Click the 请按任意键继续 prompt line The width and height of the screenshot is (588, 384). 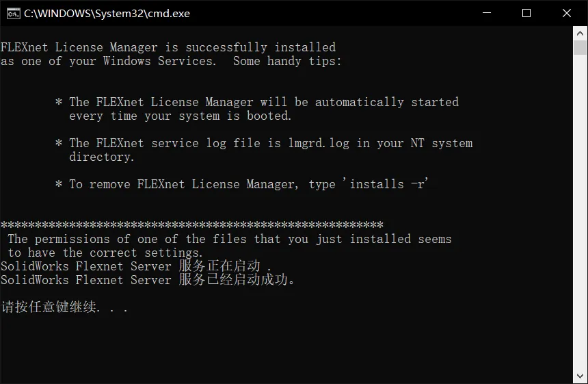click(64, 307)
